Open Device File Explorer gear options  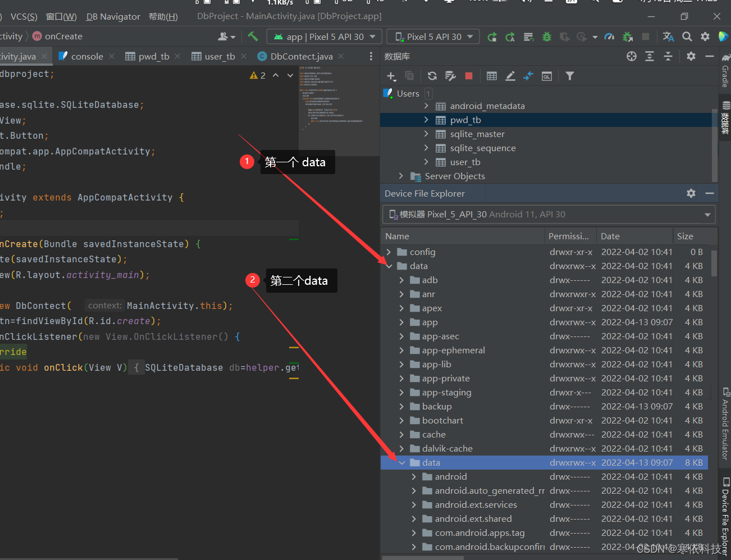click(691, 193)
